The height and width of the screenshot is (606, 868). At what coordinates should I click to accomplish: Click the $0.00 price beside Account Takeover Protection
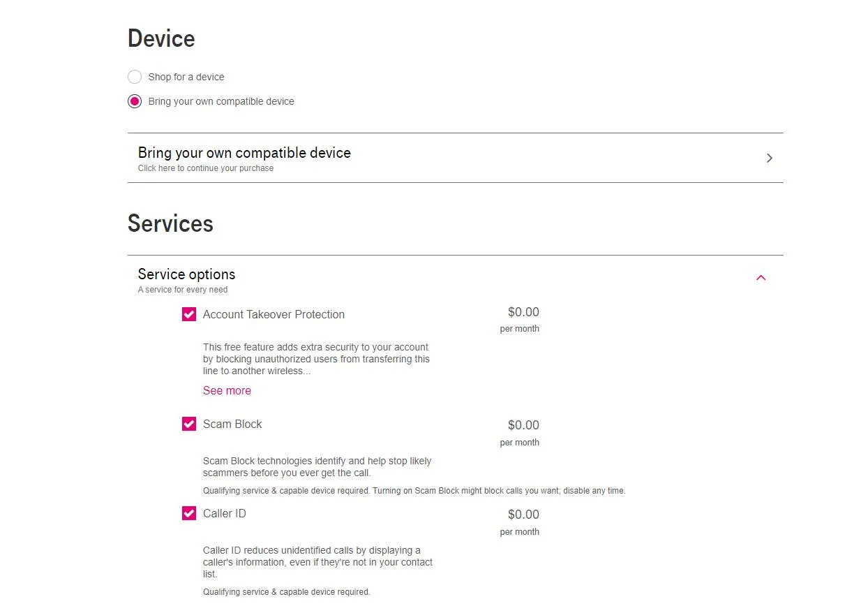tap(523, 312)
